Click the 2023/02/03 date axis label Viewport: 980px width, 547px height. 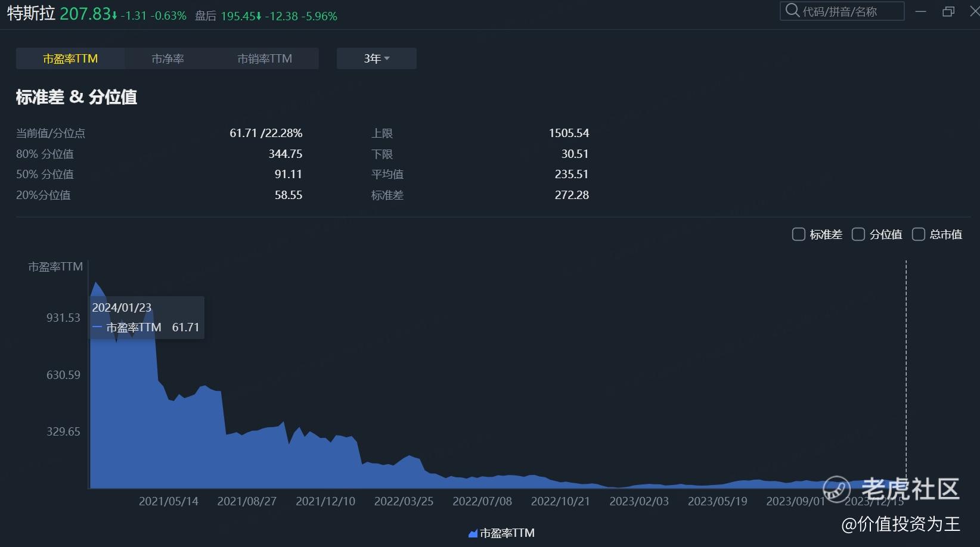point(639,501)
